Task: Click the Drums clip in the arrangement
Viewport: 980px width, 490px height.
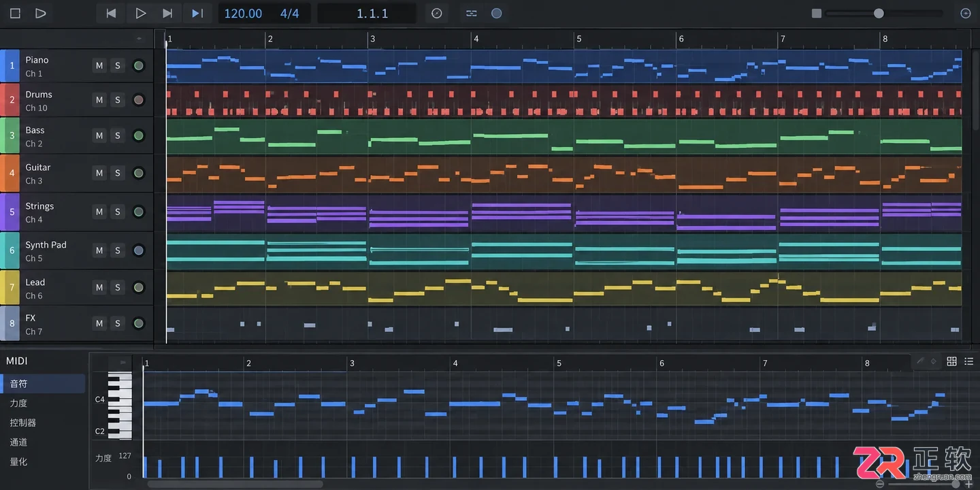Action: click(564, 101)
